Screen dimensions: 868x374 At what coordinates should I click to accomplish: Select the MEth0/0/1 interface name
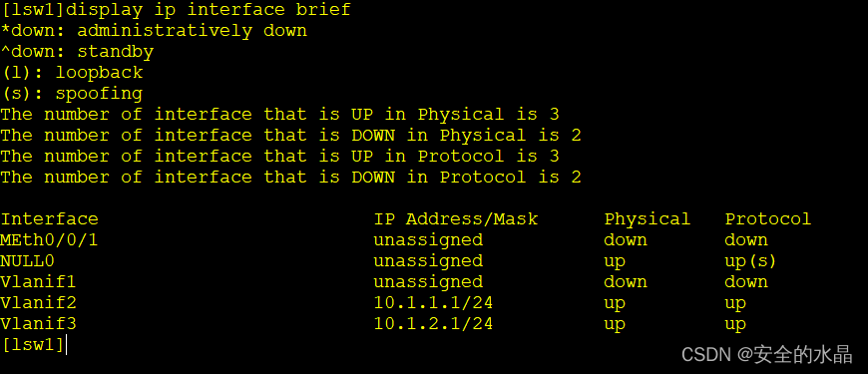[x=49, y=240]
